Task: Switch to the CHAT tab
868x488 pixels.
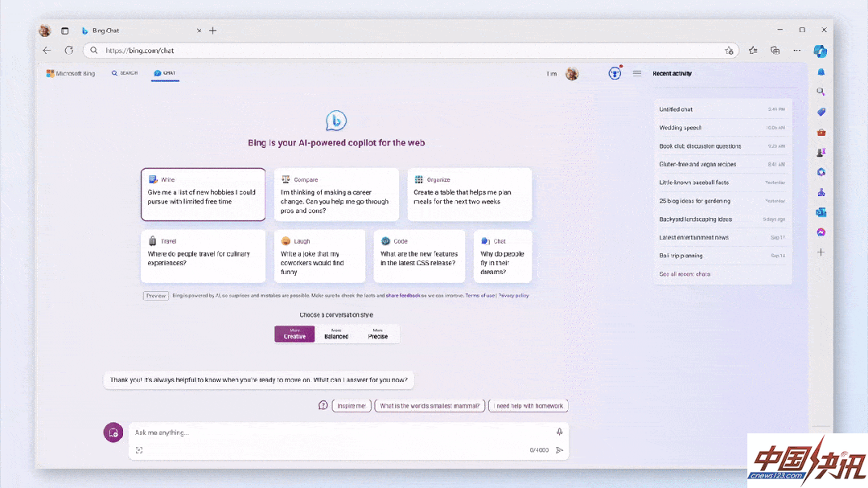Action: pyautogui.click(x=165, y=73)
